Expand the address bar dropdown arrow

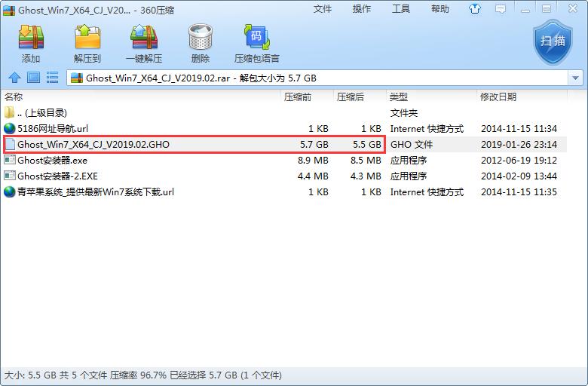[575, 78]
